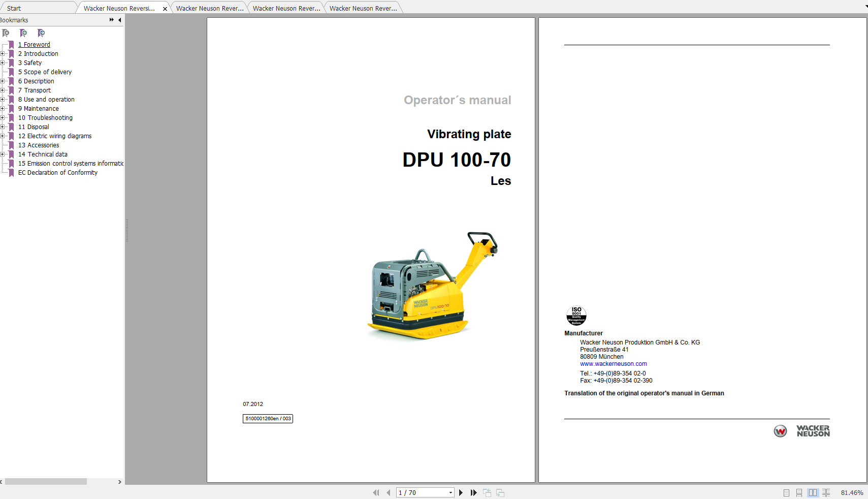Expand the 3 Safety bookmark
This screenshot has width=868, height=499.
click(x=3, y=63)
